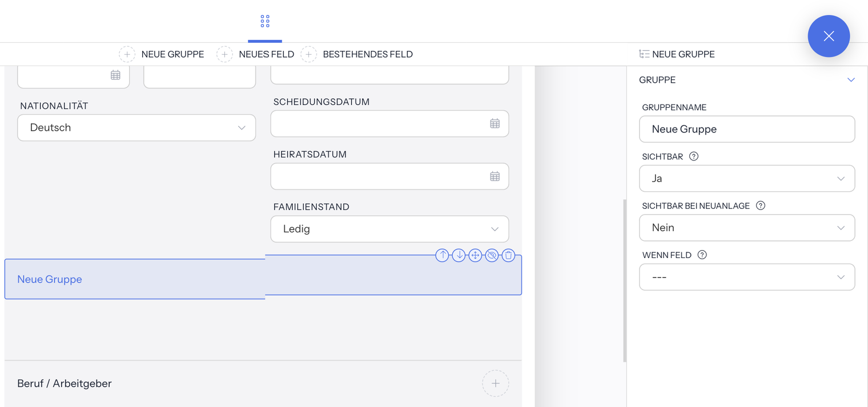Move Neue Gruppe down with arrow icon
Screen dimensions: 868x407
(x=459, y=255)
